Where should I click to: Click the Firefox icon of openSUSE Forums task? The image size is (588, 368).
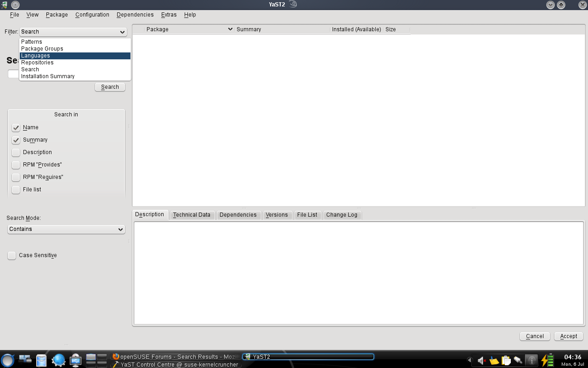116,356
